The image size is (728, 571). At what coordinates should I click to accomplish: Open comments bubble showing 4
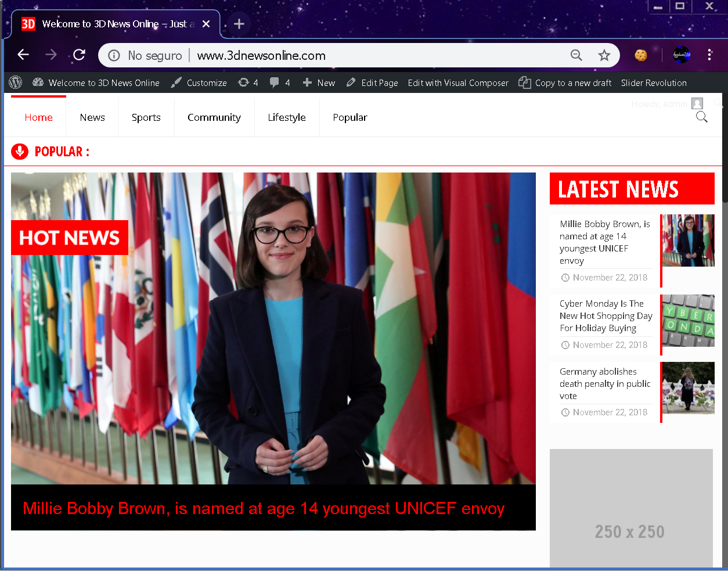[x=280, y=83]
